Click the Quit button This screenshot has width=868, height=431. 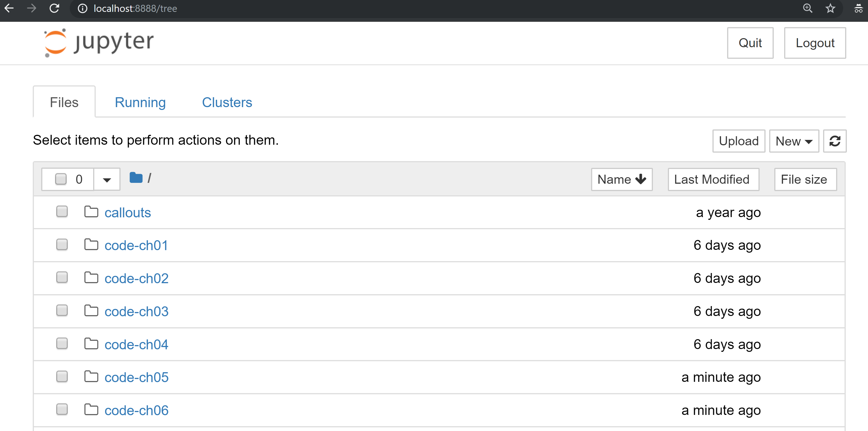(x=750, y=43)
